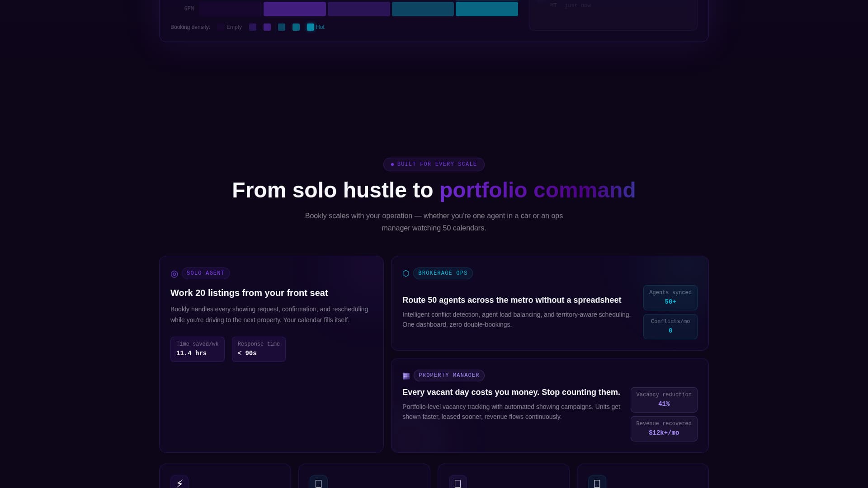The height and width of the screenshot is (488, 868).
Task: Select the Vacancy reduction 41% stat
Action: point(664,400)
